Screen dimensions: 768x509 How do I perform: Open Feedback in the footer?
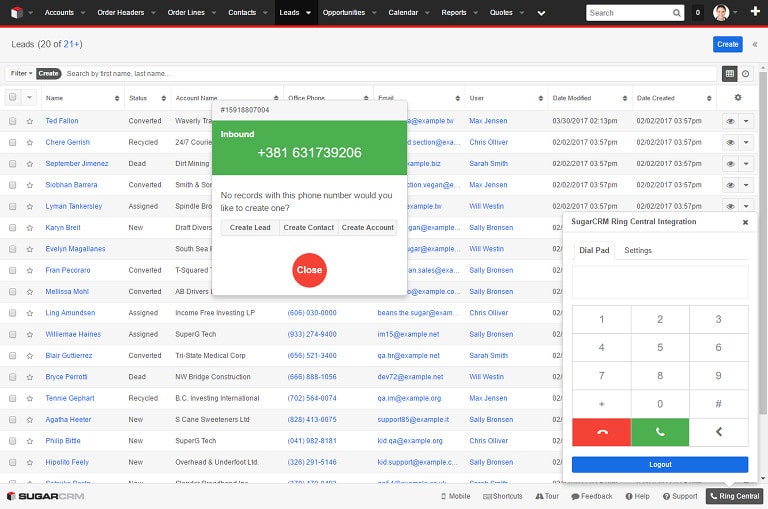click(592, 496)
